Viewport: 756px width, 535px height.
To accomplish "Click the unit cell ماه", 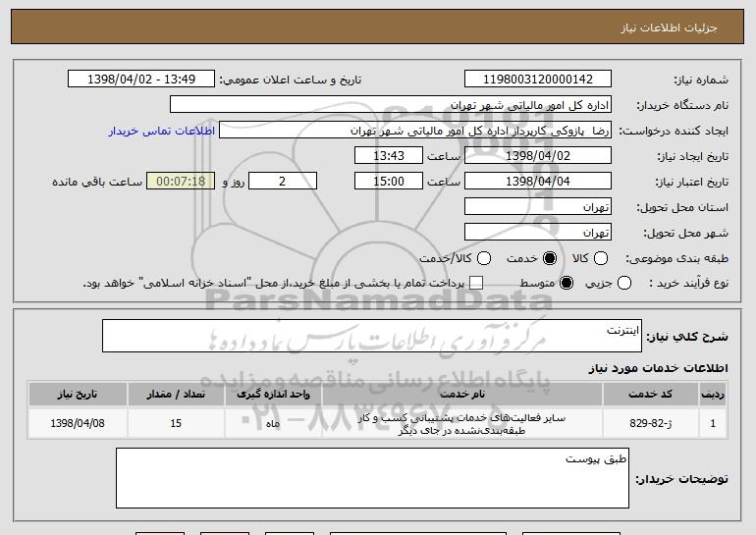I will coord(273,424).
